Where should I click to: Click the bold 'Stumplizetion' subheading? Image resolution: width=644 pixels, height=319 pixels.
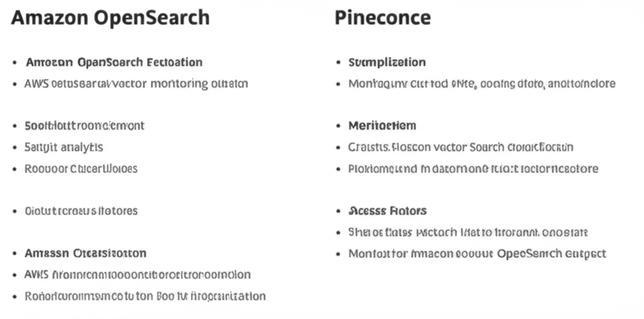pyautogui.click(x=387, y=62)
